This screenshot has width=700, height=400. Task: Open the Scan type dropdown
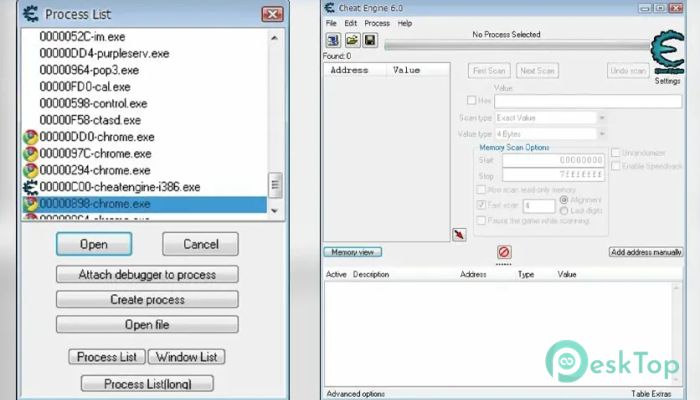[602, 118]
